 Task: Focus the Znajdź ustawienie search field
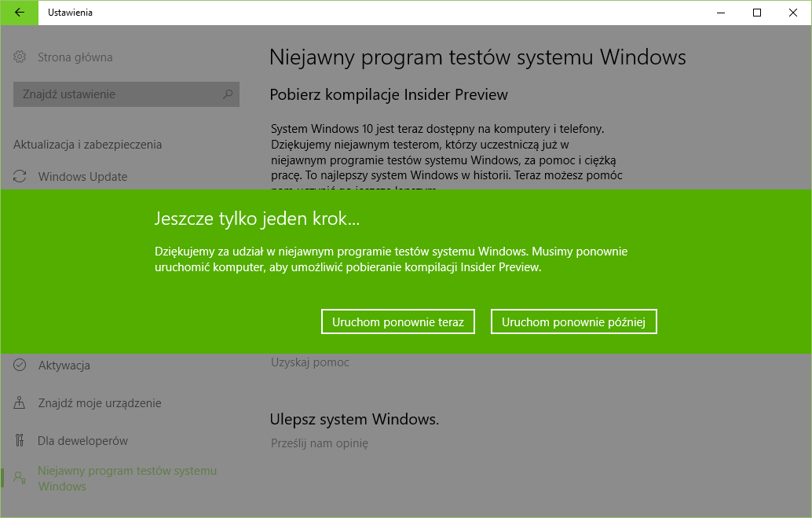point(126,94)
